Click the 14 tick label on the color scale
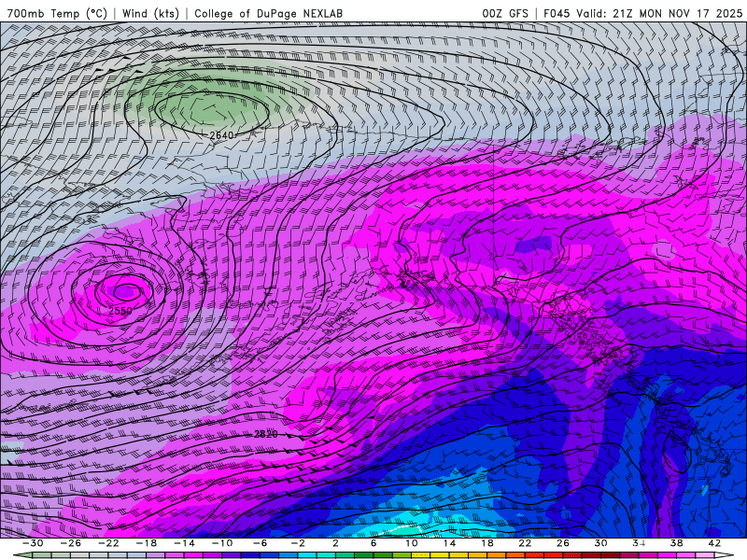Screen dimensions: 747x560 point(449,543)
